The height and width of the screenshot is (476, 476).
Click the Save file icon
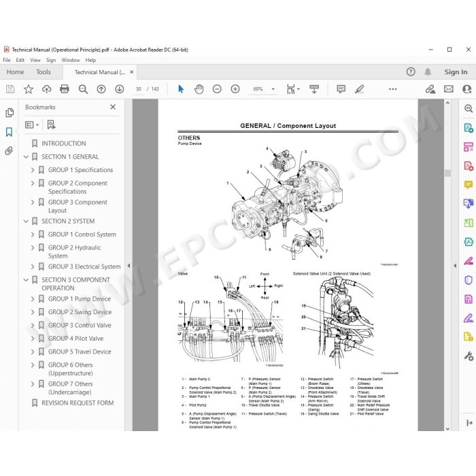pos(10,89)
